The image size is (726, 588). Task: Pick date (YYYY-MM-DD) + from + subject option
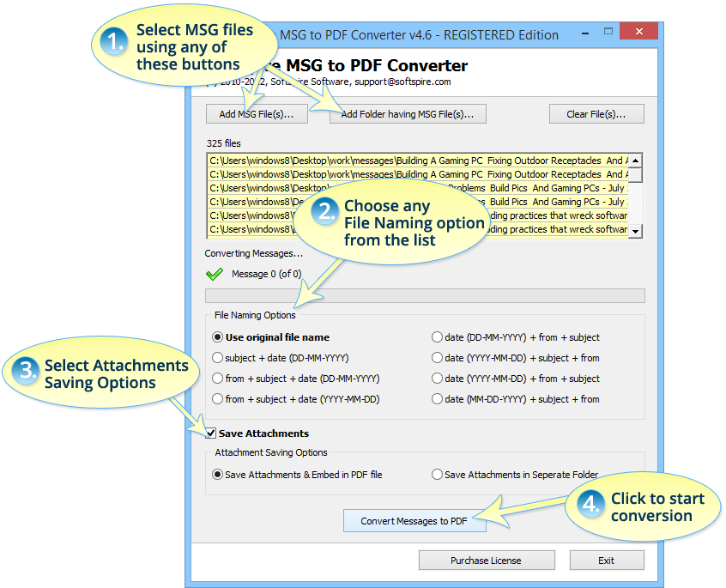point(516,379)
